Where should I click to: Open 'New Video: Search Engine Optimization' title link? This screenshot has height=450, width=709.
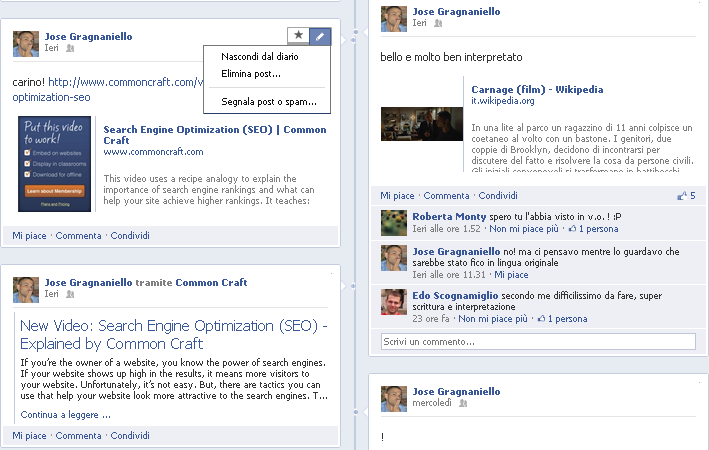[x=173, y=335]
